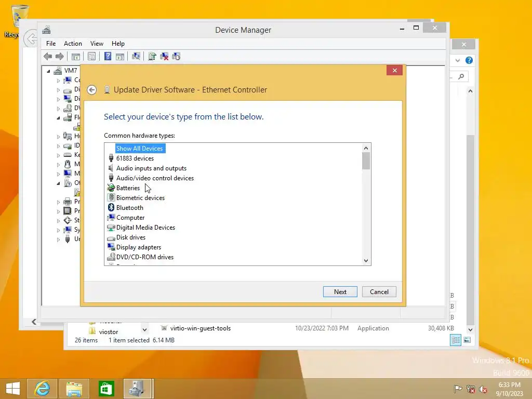The image size is (532, 399).
Task: Click the DVD/CD-ROM drives icon
Action: (111, 257)
